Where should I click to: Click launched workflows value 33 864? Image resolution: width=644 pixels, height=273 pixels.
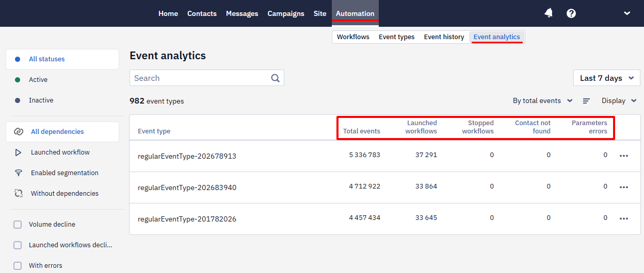426,186
